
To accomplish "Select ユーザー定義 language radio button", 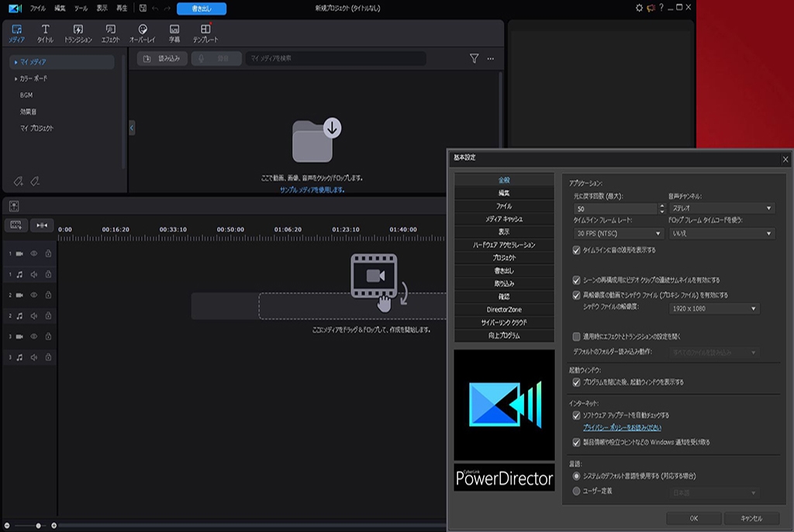I will (x=576, y=491).
